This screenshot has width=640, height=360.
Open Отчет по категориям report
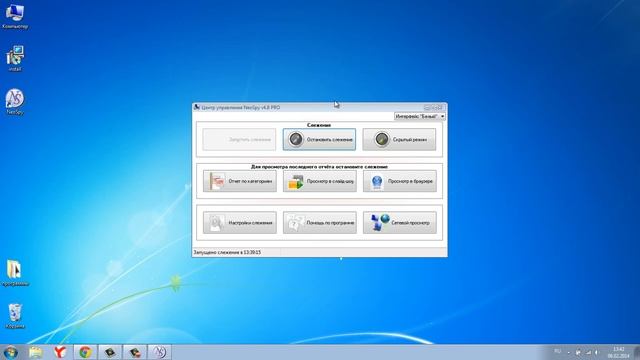(x=240, y=181)
